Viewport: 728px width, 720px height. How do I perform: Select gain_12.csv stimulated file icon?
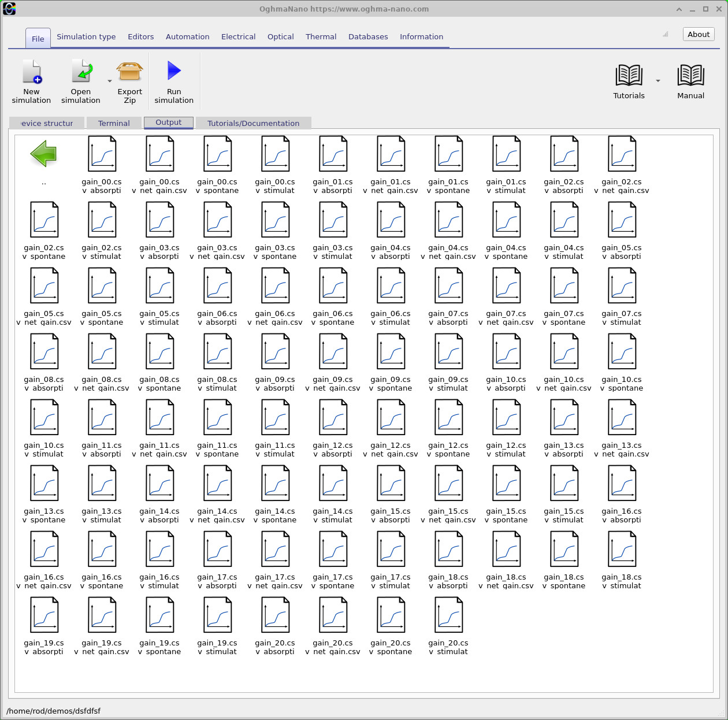(506, 417)
